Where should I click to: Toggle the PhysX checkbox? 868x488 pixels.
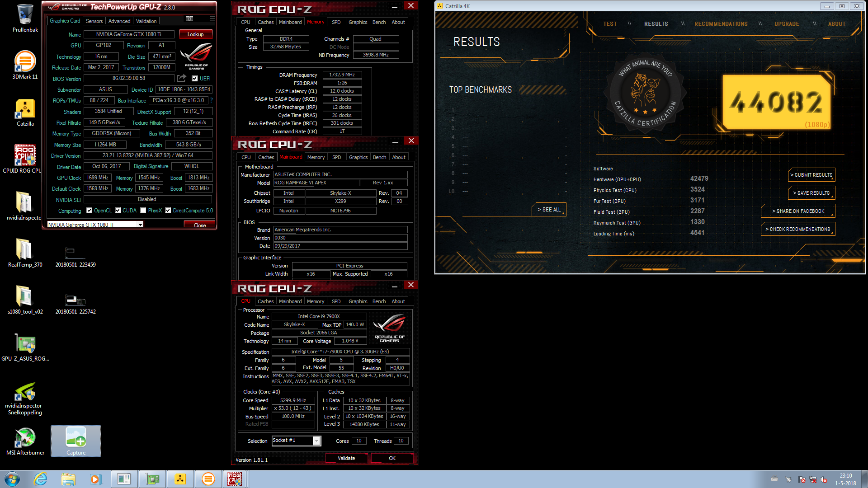click(x=143, y=211)
